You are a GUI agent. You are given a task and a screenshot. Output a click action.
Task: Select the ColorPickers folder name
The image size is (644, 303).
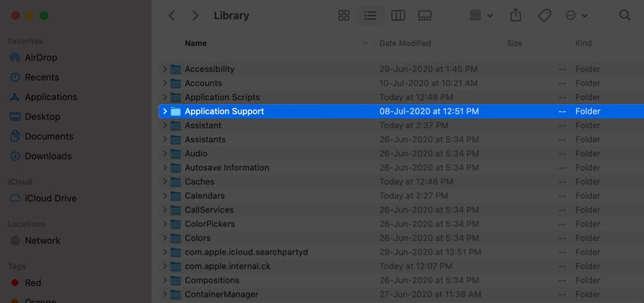[x=210, y=224]
